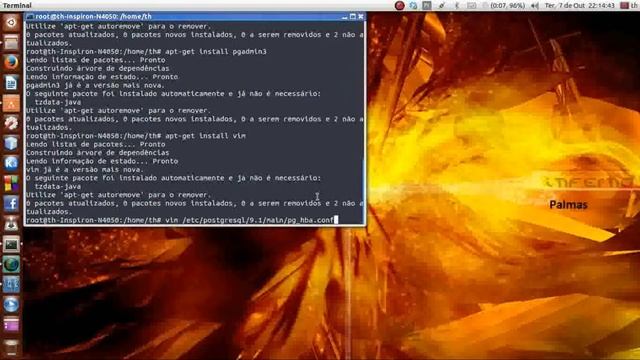The image size is (640, 360).
Task: Open the colorful squares launcher icon
Action: [11, 183]
